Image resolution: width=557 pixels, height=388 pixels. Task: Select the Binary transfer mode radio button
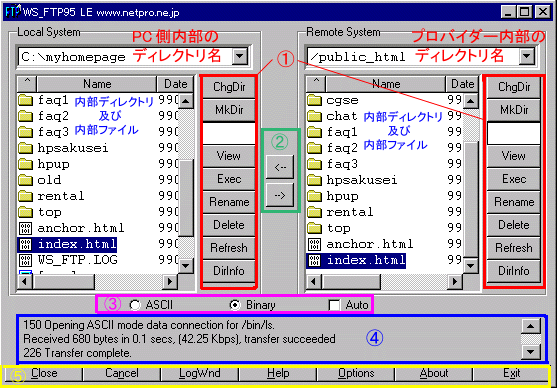[235, 305]
